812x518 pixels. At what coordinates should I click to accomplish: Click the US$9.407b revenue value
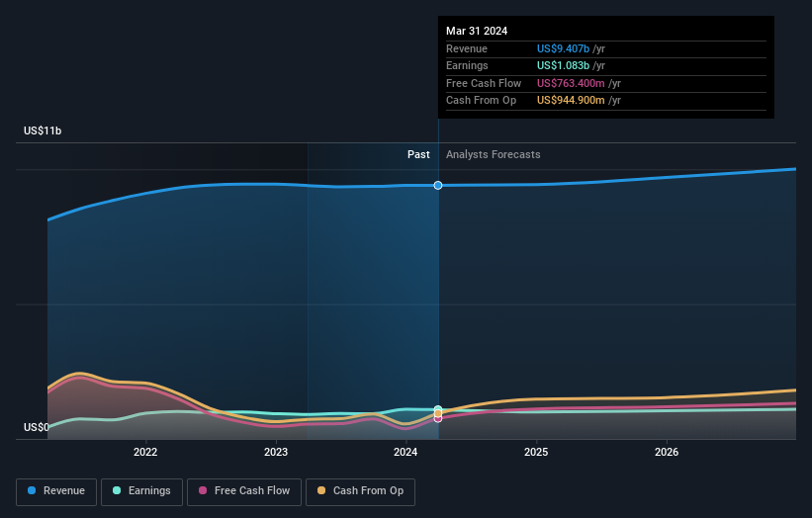coord(563,48)
